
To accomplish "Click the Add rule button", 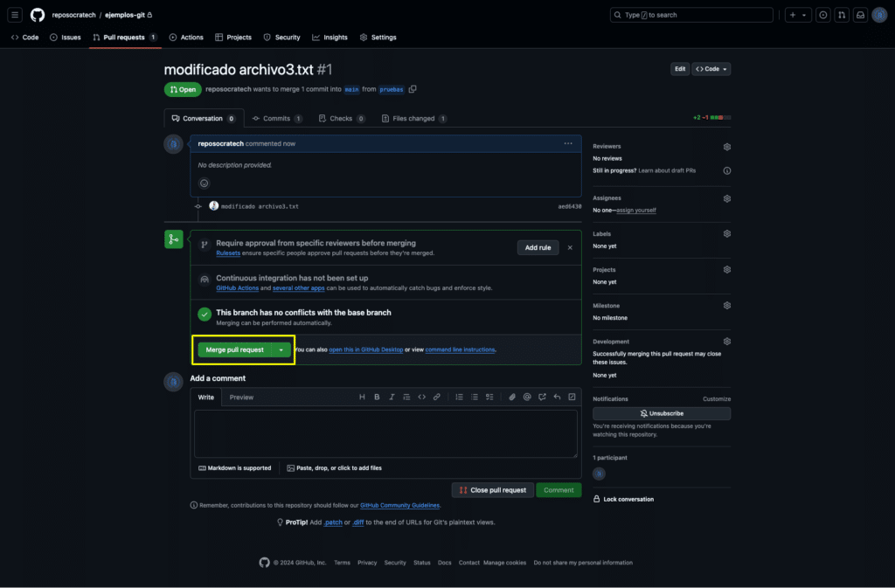I will [538, 247].
